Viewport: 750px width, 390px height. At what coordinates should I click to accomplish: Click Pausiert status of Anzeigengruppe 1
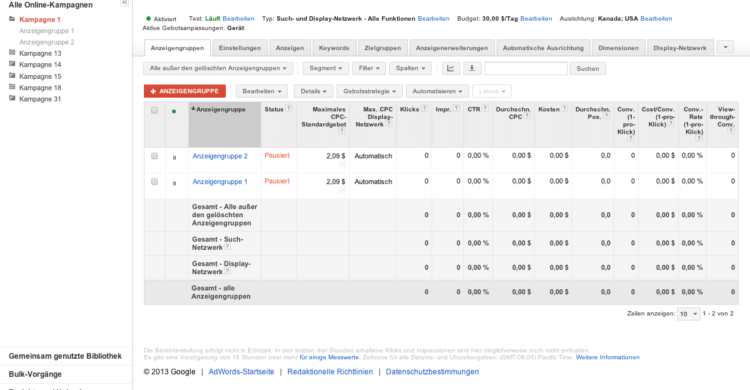pos(277,181)
